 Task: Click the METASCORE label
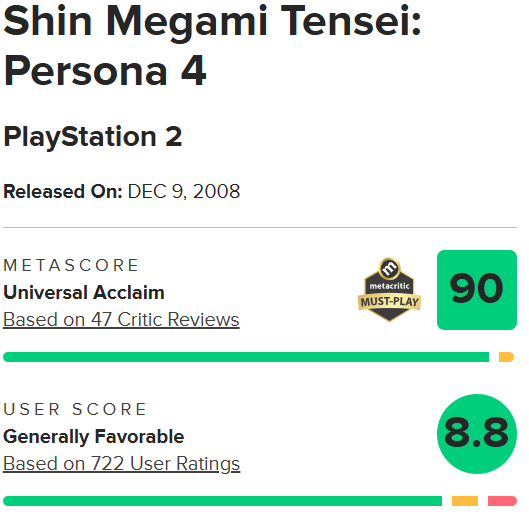tap(71, 265)
